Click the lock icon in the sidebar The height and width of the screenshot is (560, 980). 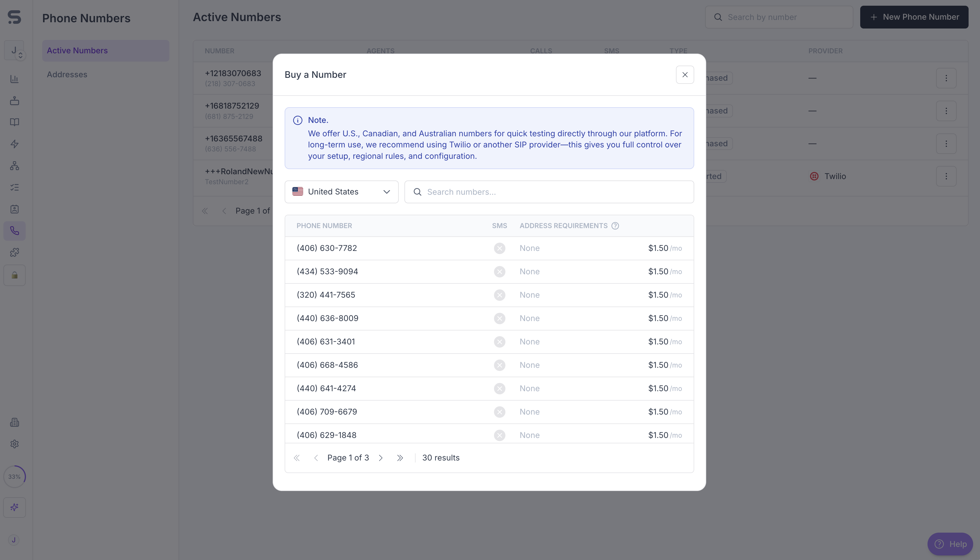[x=15, y=275]
